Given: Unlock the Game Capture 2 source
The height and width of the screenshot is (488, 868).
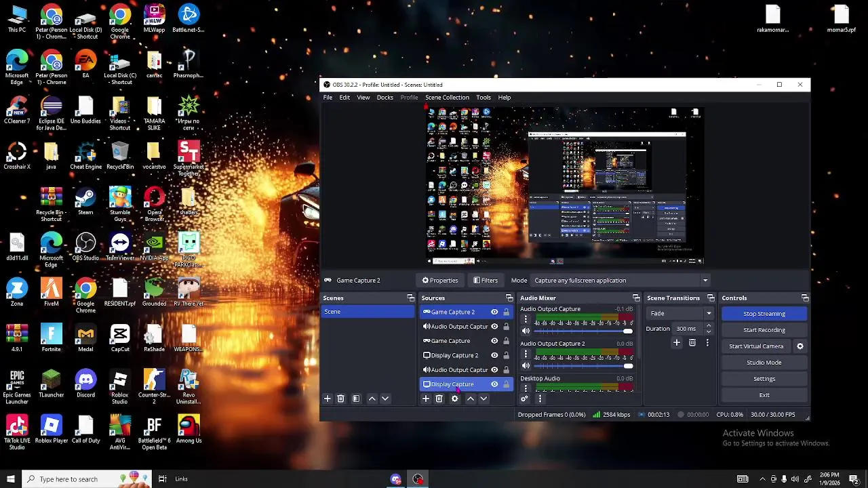Looking at the screenshot, I should coord(506,312).
